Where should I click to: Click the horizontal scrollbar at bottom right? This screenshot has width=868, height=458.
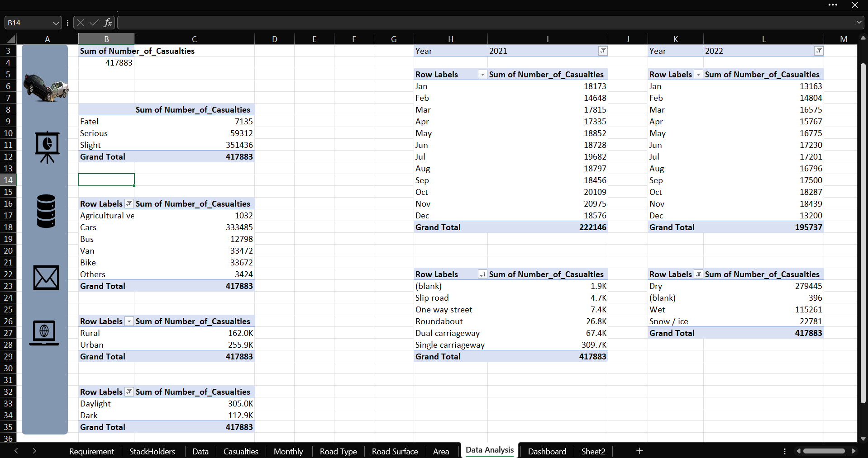tap(825, 451)
